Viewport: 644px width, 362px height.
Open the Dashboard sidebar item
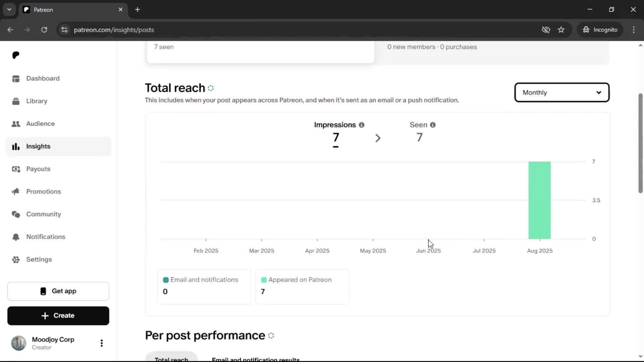(x=43, y=78)
